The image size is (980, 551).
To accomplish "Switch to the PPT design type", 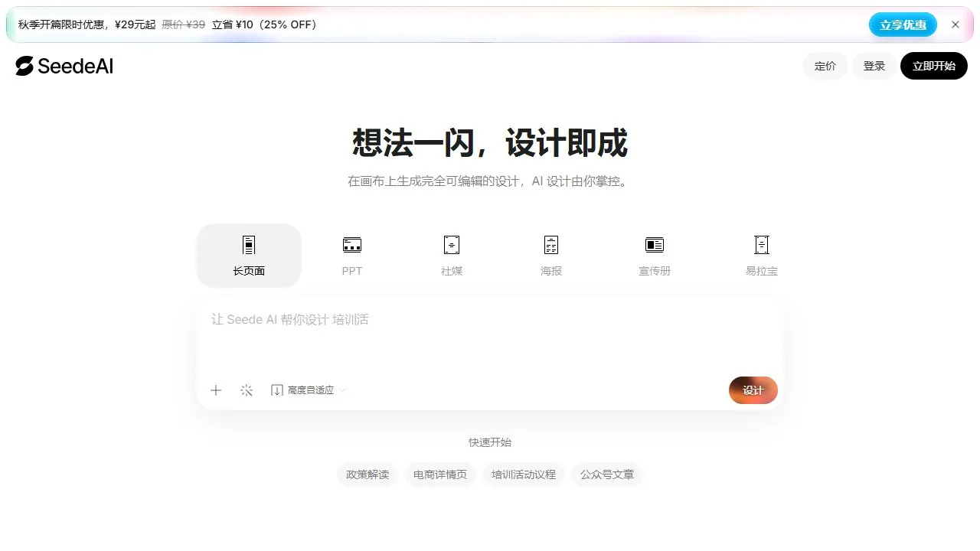I will coord(352,256).
